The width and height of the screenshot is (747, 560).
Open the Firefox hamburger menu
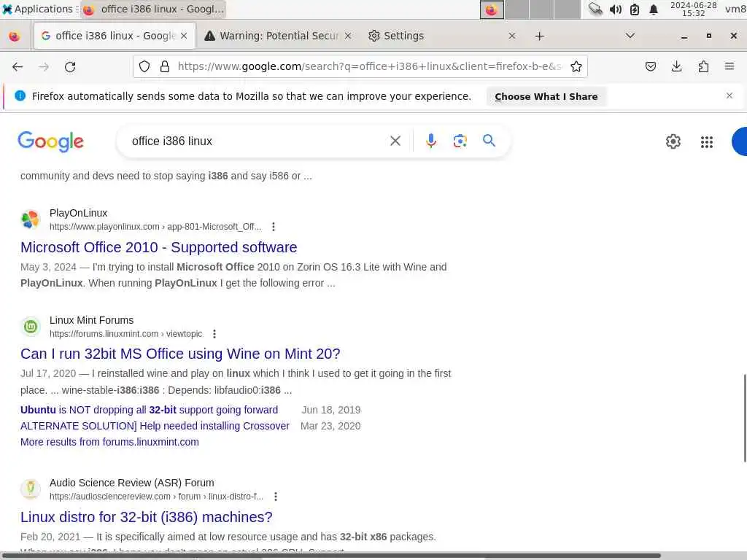[x=729, y=66]
